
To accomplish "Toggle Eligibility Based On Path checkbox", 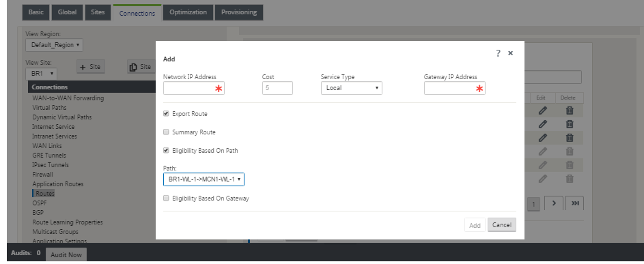I will tap(167, 150).
